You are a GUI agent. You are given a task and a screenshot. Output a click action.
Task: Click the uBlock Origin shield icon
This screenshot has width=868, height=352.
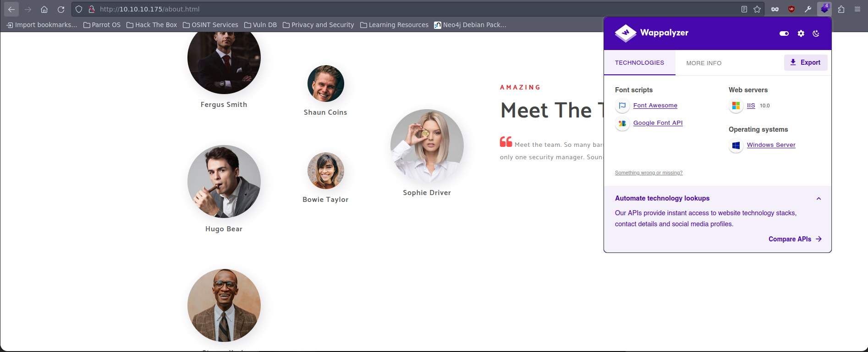pos(791,9)
